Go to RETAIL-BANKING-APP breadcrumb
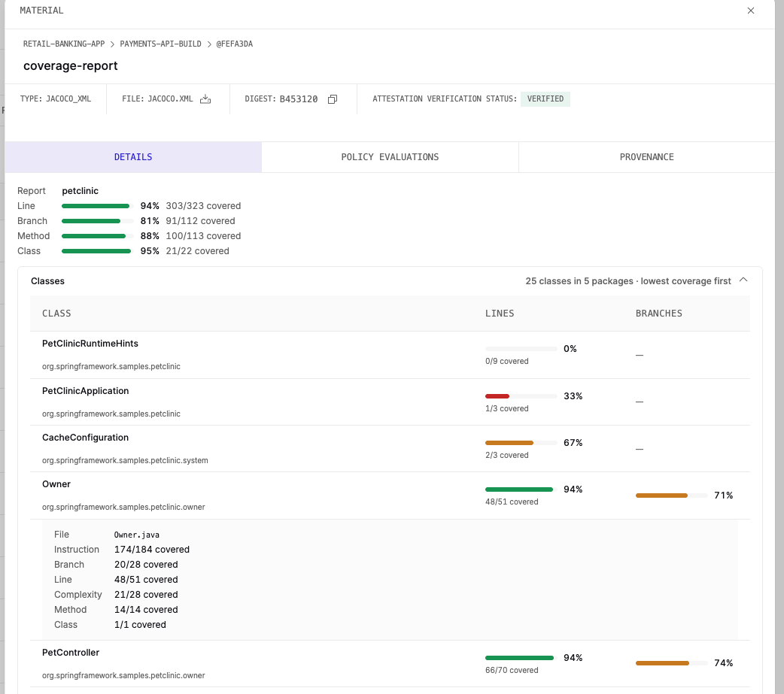This screenshot has height=694, width=784. pyautogui.click(x=64, y=44)
